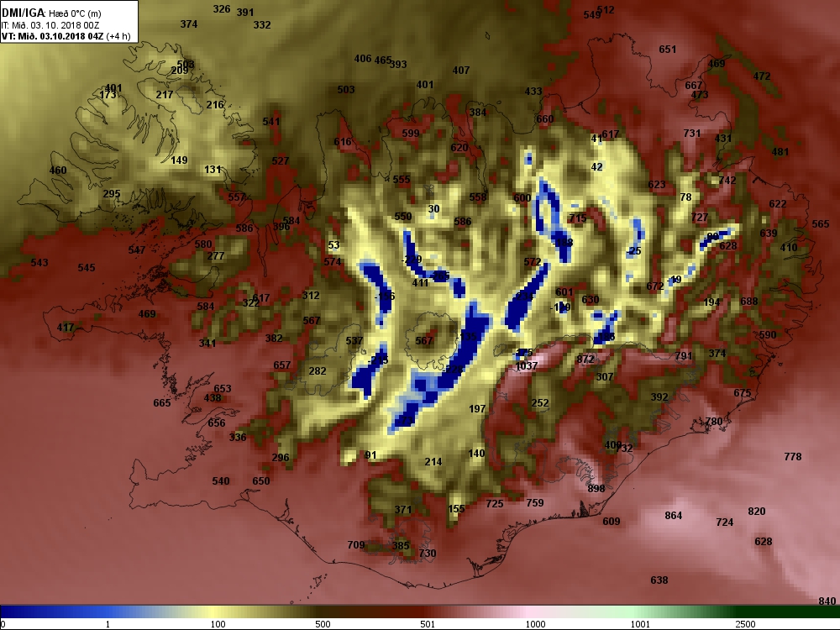Click the map value 616
840x630 pixels.
tap(343, 141)
